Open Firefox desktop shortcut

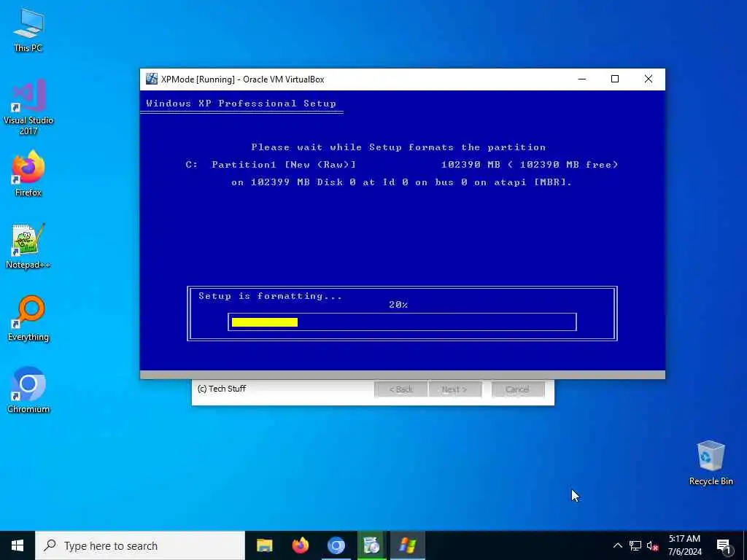28,174
